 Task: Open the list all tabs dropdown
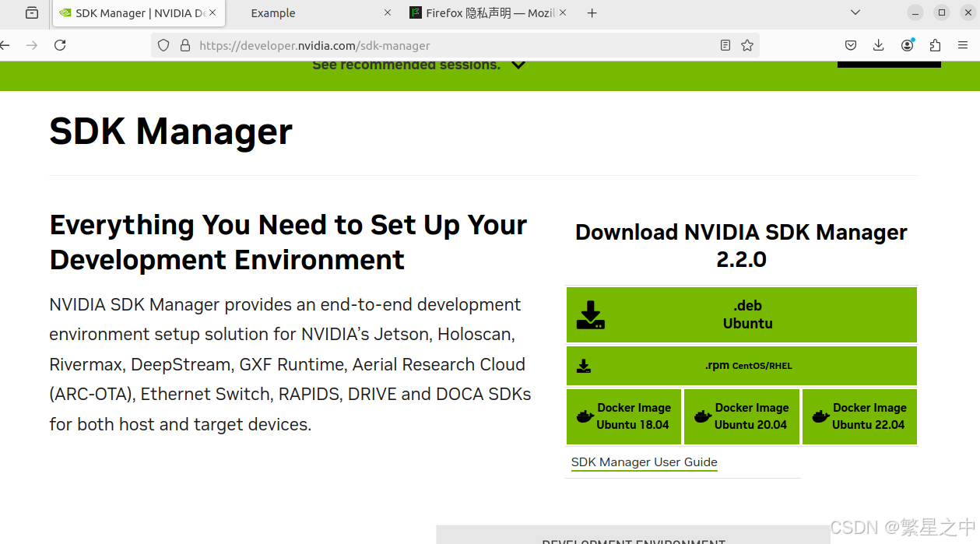pos(855,12)
